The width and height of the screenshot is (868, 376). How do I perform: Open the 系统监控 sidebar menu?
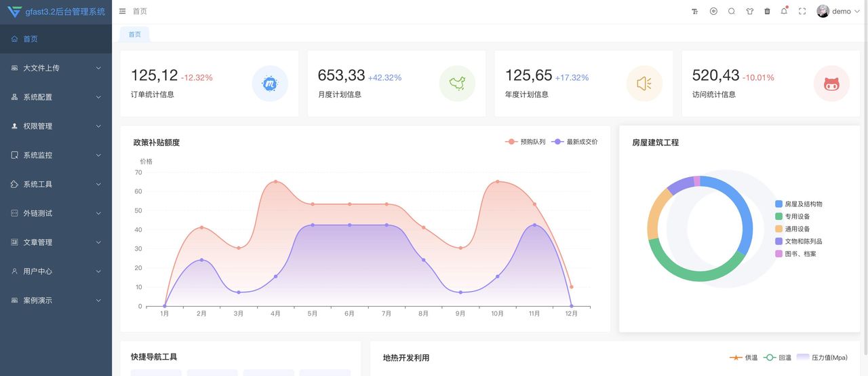tap(56, 155)
